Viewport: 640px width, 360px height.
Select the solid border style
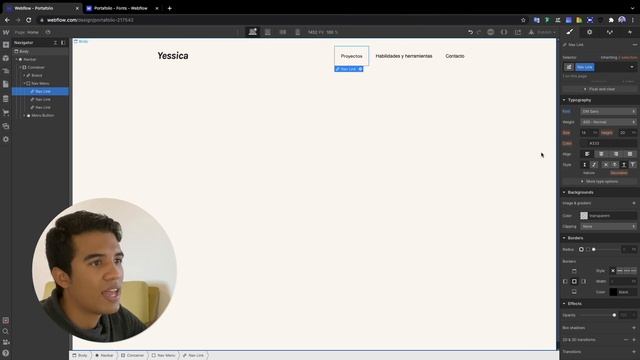pyautogui.click(x=620, y=271)
